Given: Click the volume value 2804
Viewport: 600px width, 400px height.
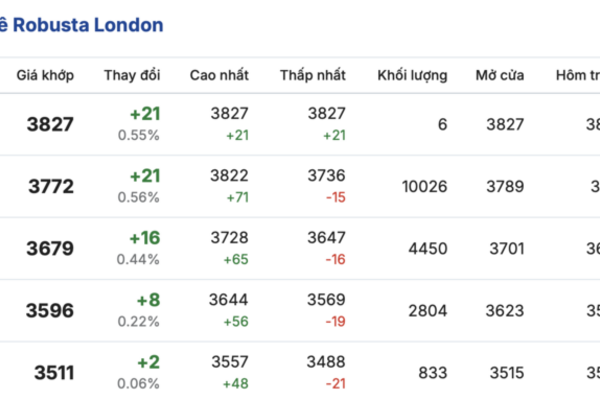Looking at the screenshot, I should [428, 310].
